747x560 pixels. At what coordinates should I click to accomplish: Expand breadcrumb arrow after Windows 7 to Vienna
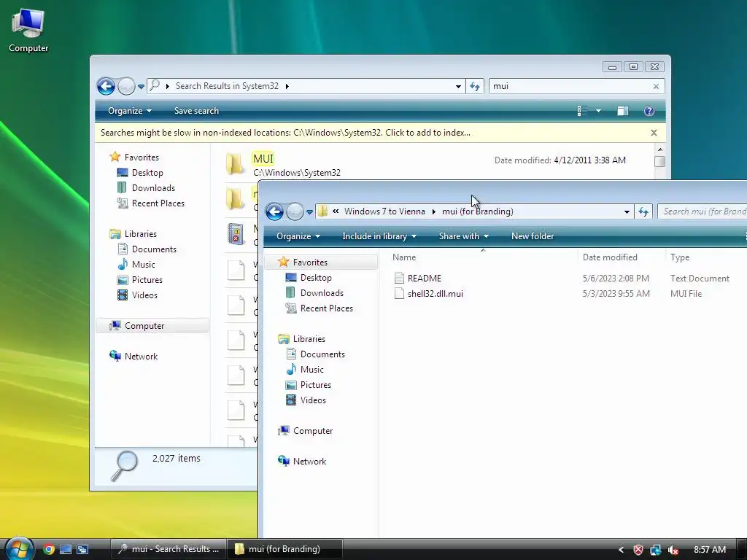click(x=434, y=211)
